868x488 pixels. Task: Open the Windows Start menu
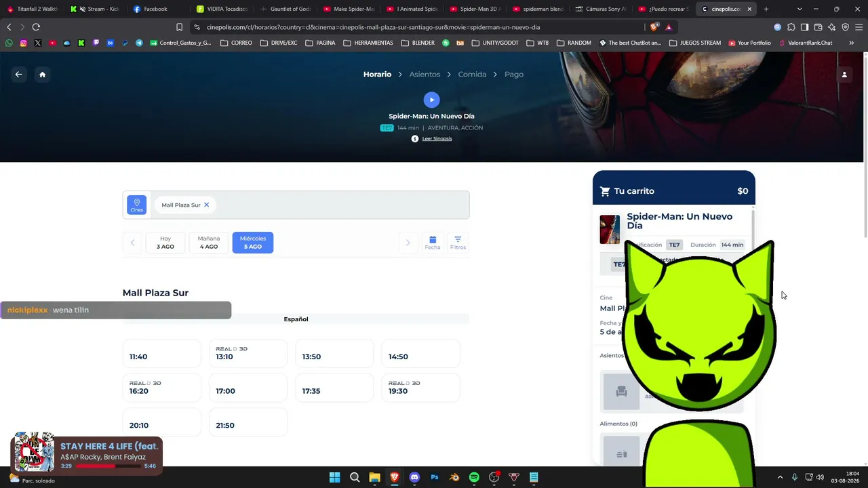(x=334, y=477)
